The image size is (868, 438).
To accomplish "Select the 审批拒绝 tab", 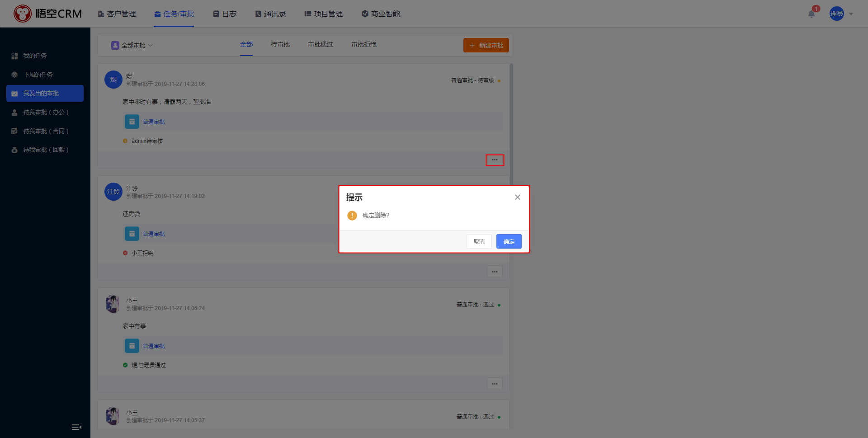I will [x=363, y=44].
